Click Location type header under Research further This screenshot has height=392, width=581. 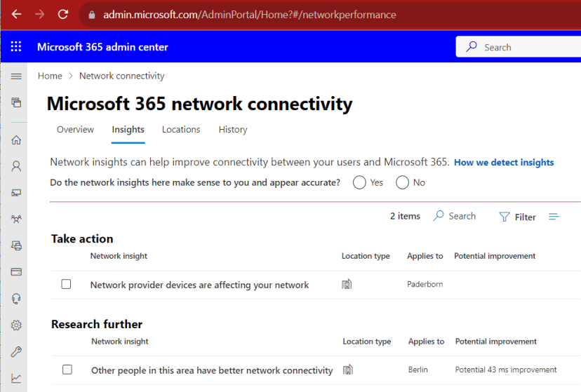(367, 342)
